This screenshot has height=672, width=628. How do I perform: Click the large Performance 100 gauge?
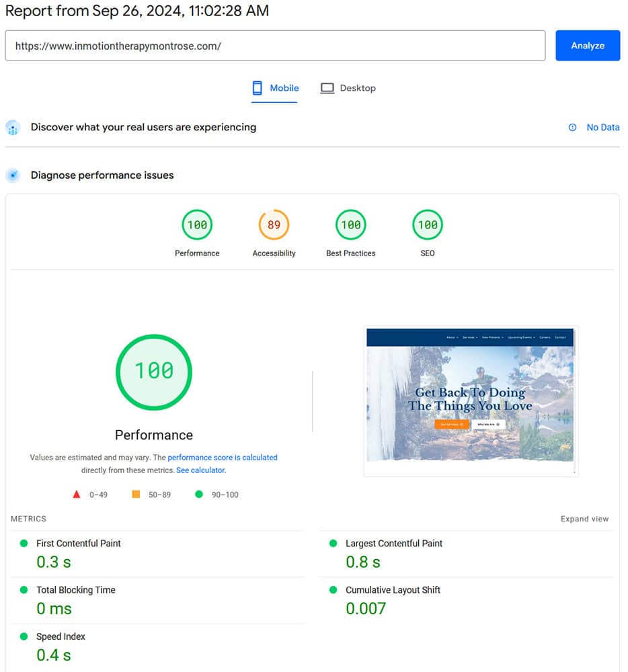point(154,372)
